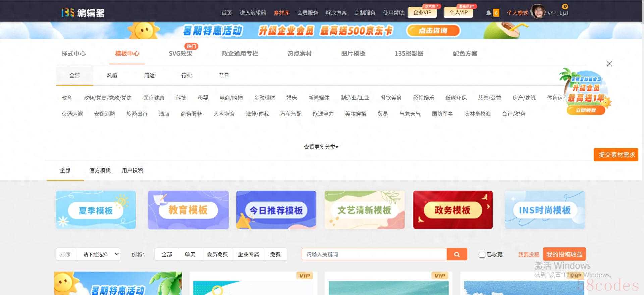Open the notification bell icon
644x295 pixels.
click(x=489, y=13)
